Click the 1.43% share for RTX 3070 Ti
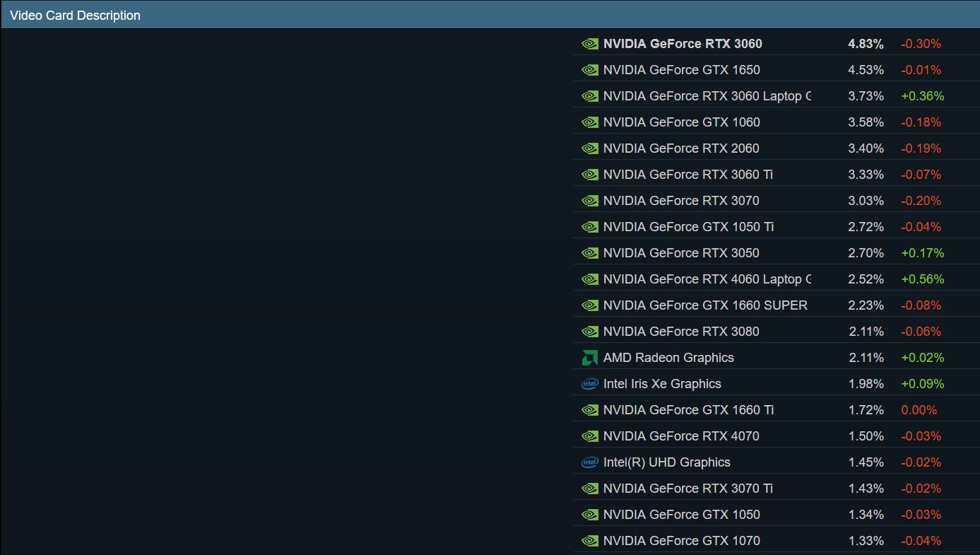This screenshot has height=555, width=980. pos(866,489)
